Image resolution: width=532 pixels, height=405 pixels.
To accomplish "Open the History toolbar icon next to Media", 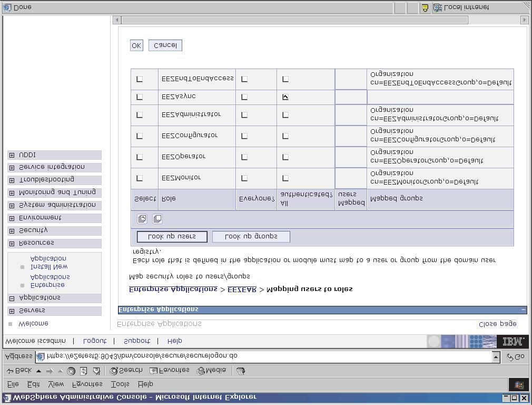I will point(241,371).
